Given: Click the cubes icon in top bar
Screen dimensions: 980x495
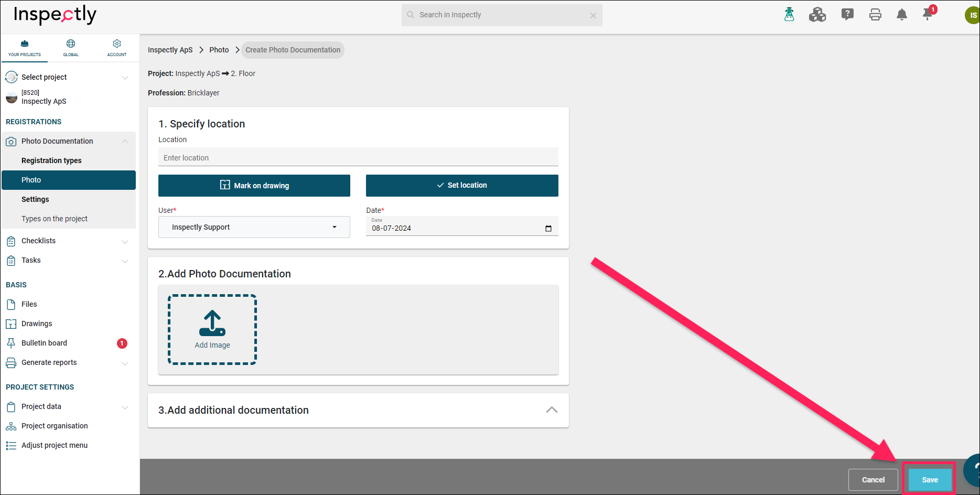Looking at the screenshot, I should click(x=817, y=15).
